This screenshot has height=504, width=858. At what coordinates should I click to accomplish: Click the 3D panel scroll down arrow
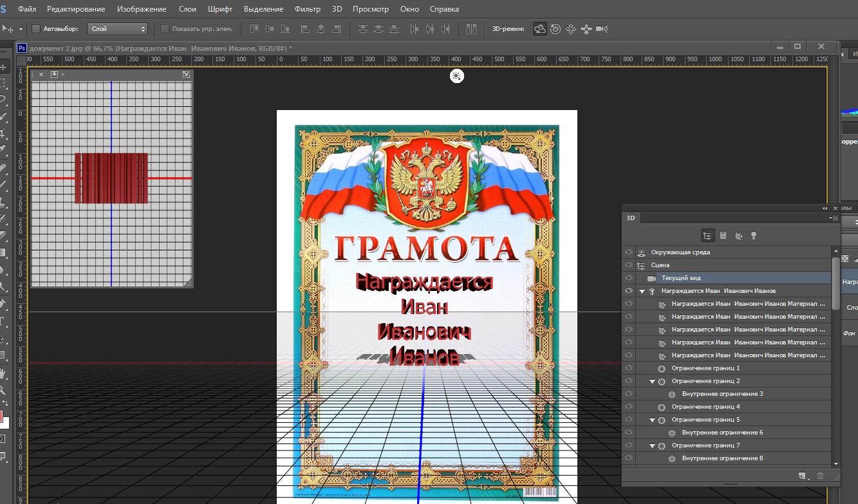835,463
